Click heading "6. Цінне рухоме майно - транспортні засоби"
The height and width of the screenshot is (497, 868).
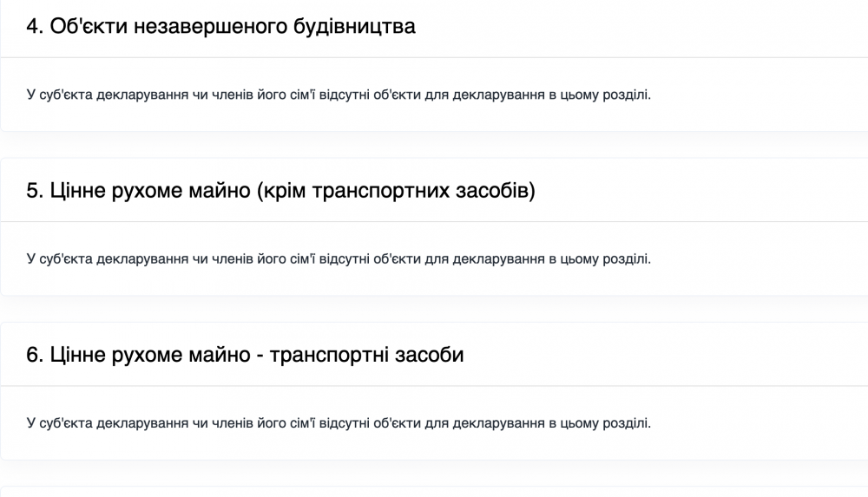point(245,355)
